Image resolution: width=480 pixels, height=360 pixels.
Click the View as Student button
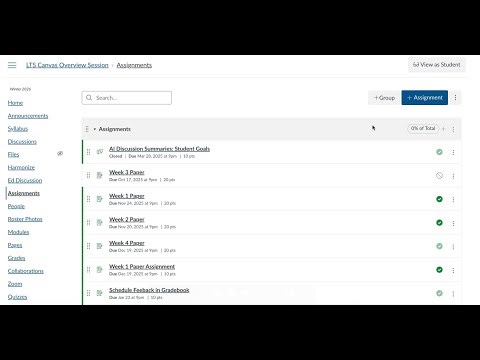pos(437,65)
